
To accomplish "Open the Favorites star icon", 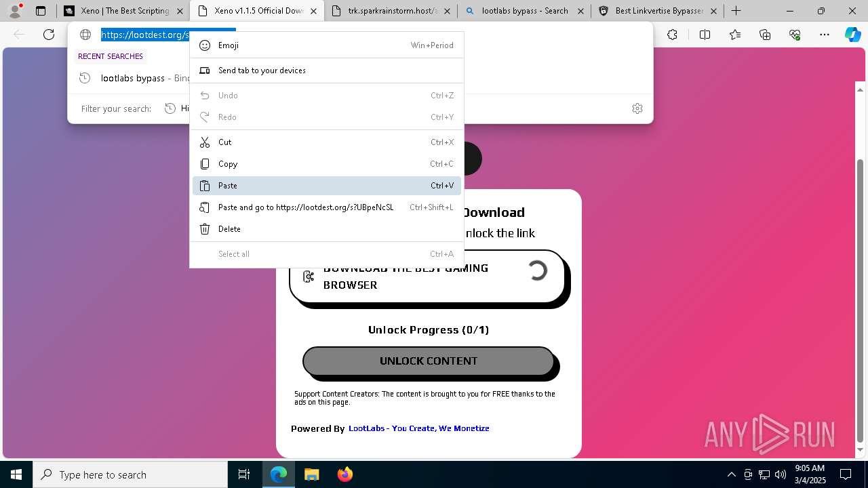I will pyautogui.click(x=735, y=35).
